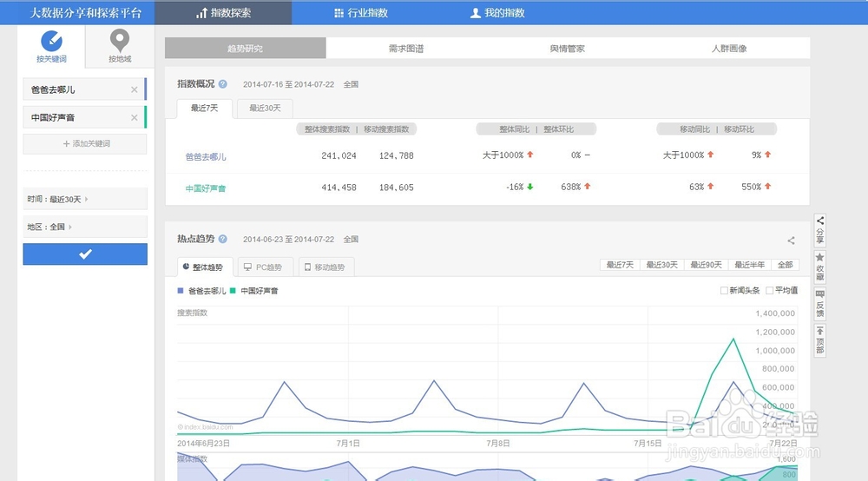Switch to the 趋势研究 tab

click(x=246, y=48)
